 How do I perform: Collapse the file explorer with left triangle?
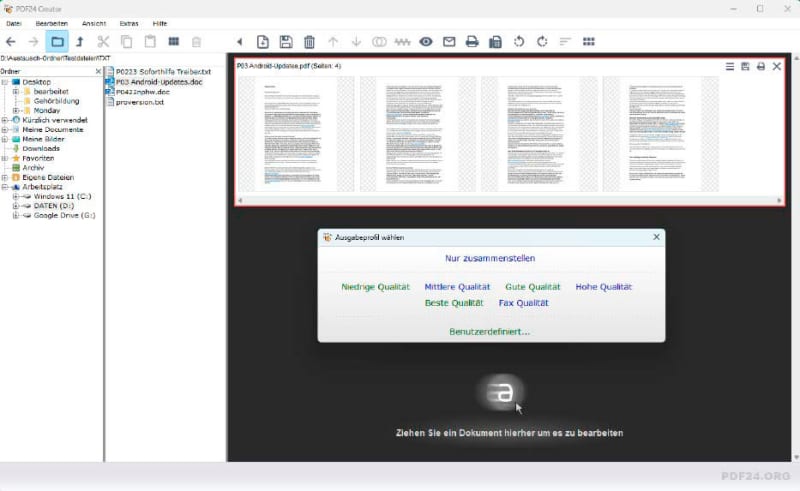(x=239, y=42)
